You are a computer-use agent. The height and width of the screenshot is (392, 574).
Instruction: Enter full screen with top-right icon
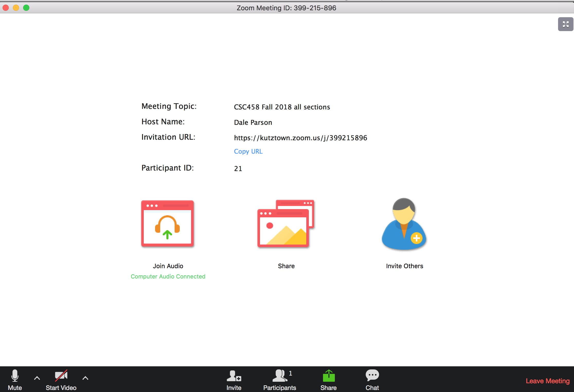coord(566,24)
